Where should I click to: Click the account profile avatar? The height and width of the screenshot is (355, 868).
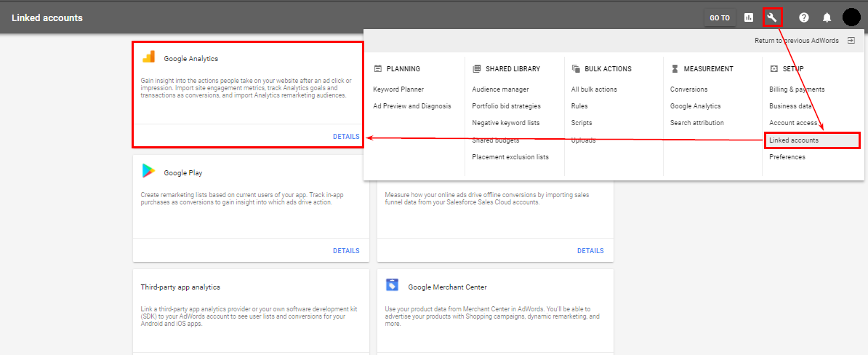[851, 17]
